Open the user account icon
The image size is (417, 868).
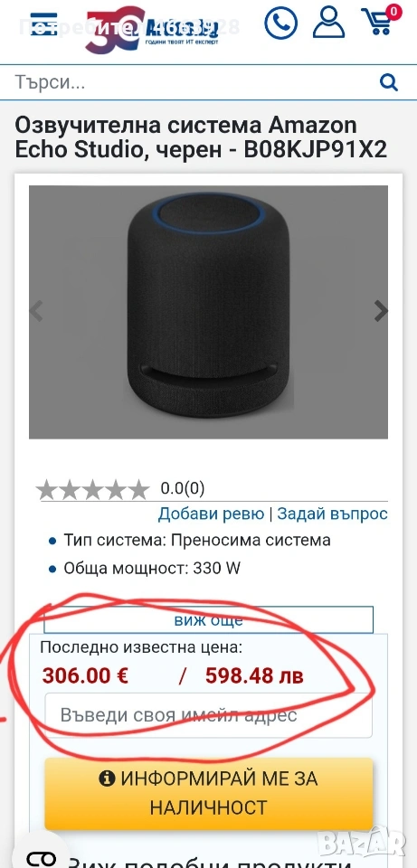point(328,23)
